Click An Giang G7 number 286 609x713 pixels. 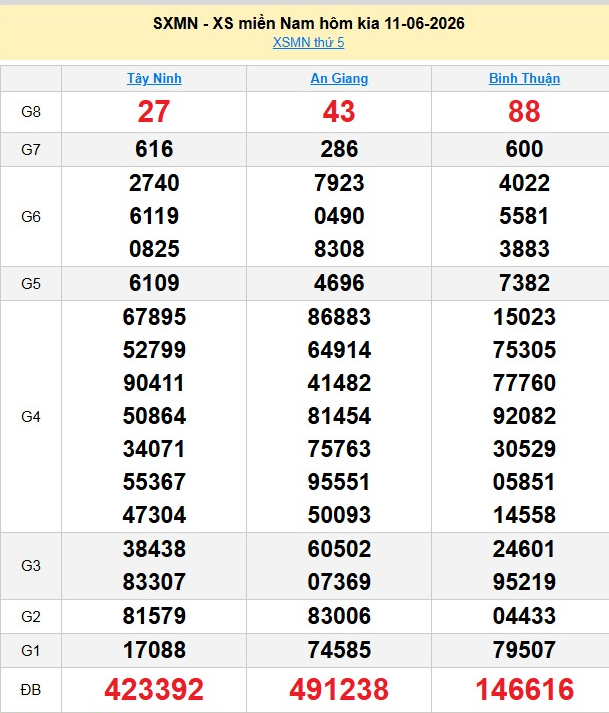point(339,149)
